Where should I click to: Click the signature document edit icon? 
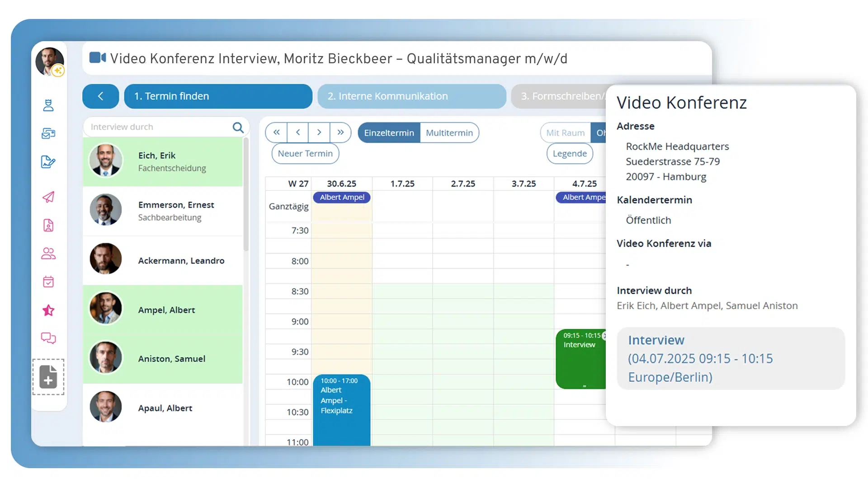[48, 162]
